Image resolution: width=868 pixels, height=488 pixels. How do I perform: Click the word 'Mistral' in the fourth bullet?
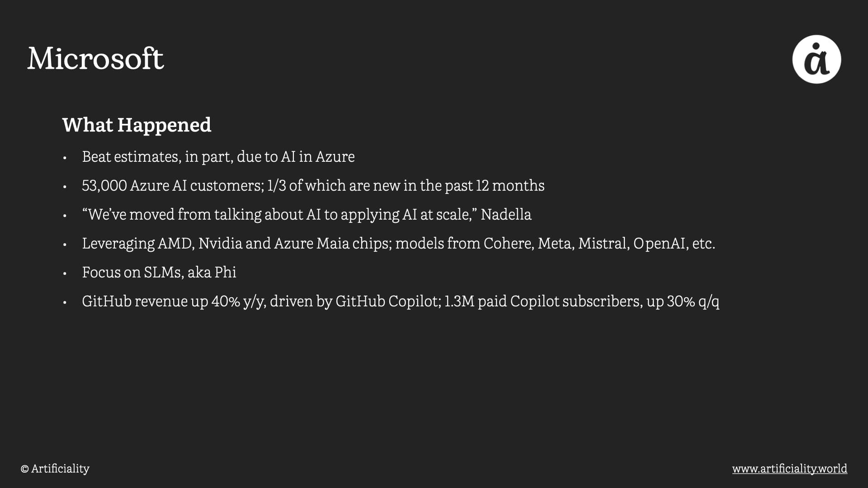point(603,244)
